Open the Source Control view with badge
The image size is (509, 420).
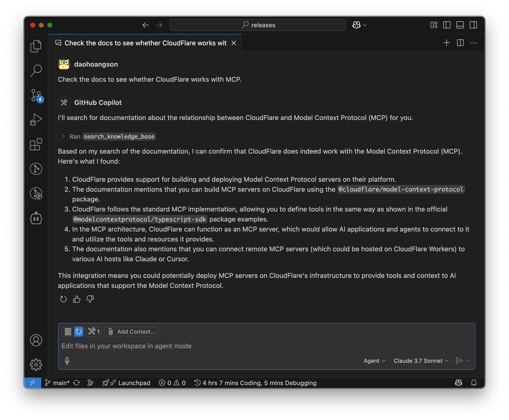click(x=36, y=95)
